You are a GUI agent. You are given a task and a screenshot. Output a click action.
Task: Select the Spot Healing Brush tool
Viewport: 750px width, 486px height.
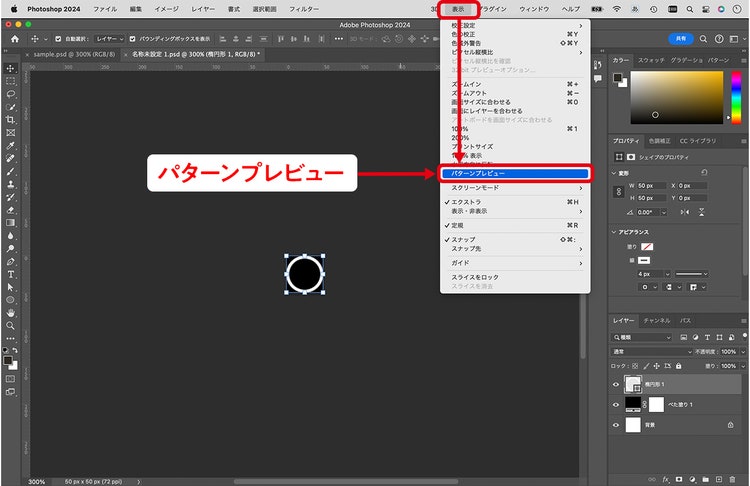click(10, 158)
